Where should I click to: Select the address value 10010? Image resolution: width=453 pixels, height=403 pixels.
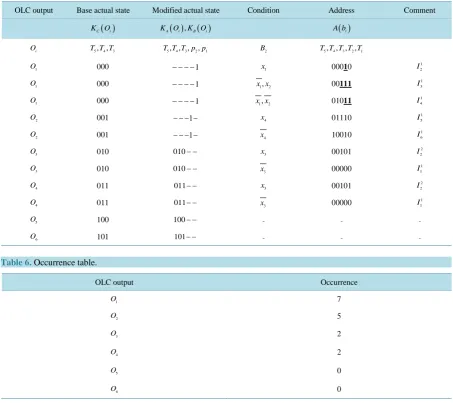tap(341, 135)
